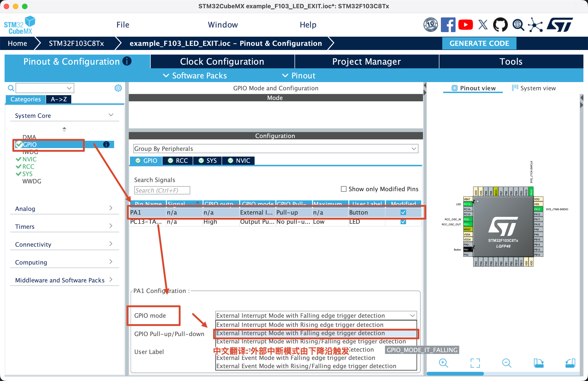
Task: Click the pinout view horizontal scrollbar
Action: (x=455, y=374)
